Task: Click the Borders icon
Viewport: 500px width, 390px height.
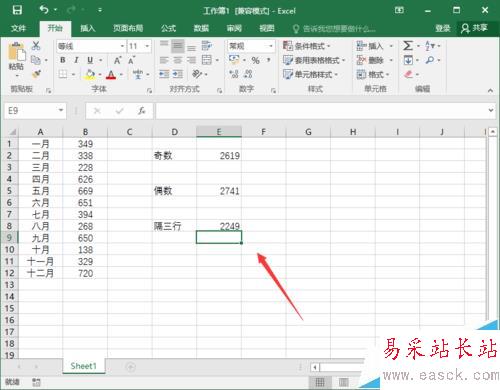Action: coord(63,74)
